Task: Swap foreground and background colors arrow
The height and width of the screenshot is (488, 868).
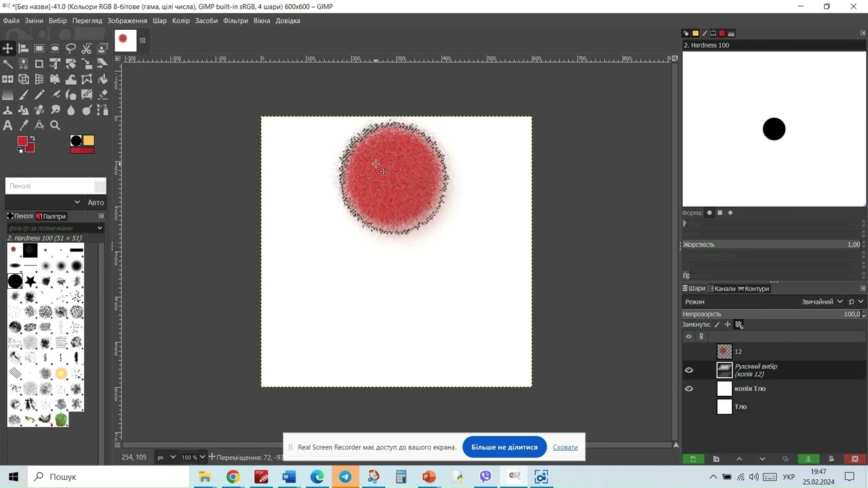Action: click(32, 138)
